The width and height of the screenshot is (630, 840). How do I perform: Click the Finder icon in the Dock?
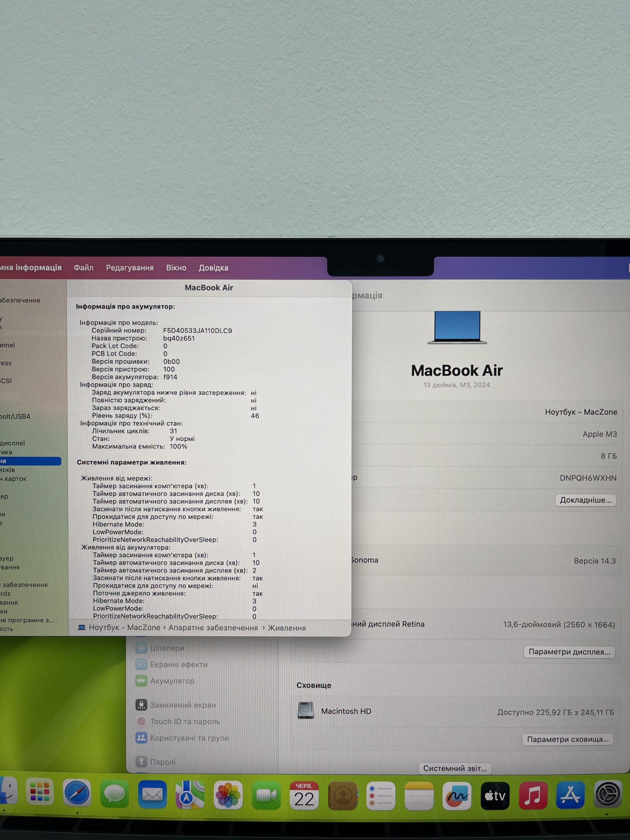coord(8,791)
